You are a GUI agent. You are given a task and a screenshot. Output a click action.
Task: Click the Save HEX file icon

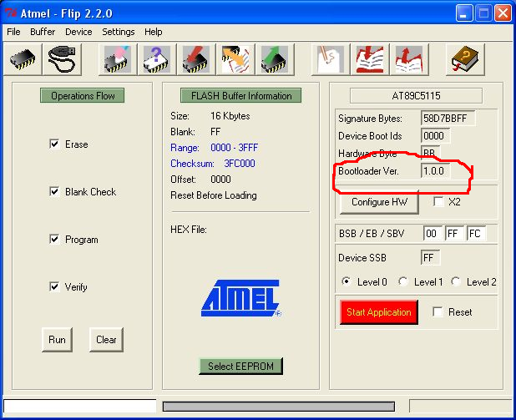[x=409, y=59]
